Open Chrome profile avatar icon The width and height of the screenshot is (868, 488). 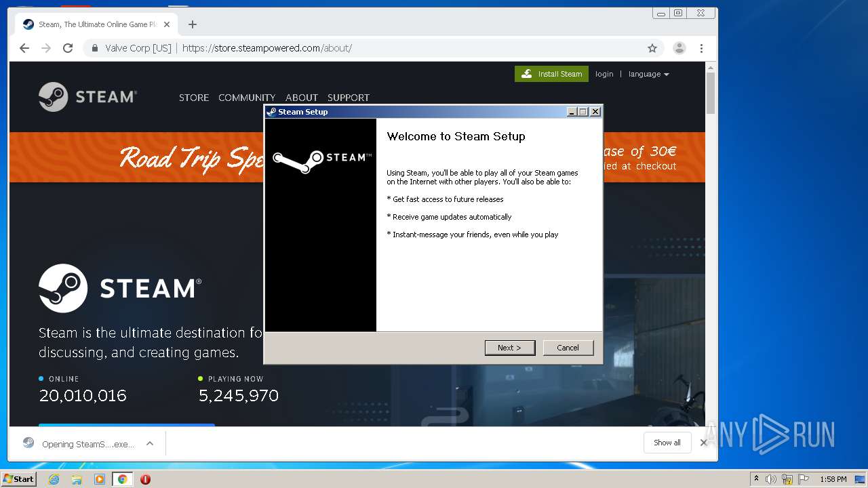point(679,48)
